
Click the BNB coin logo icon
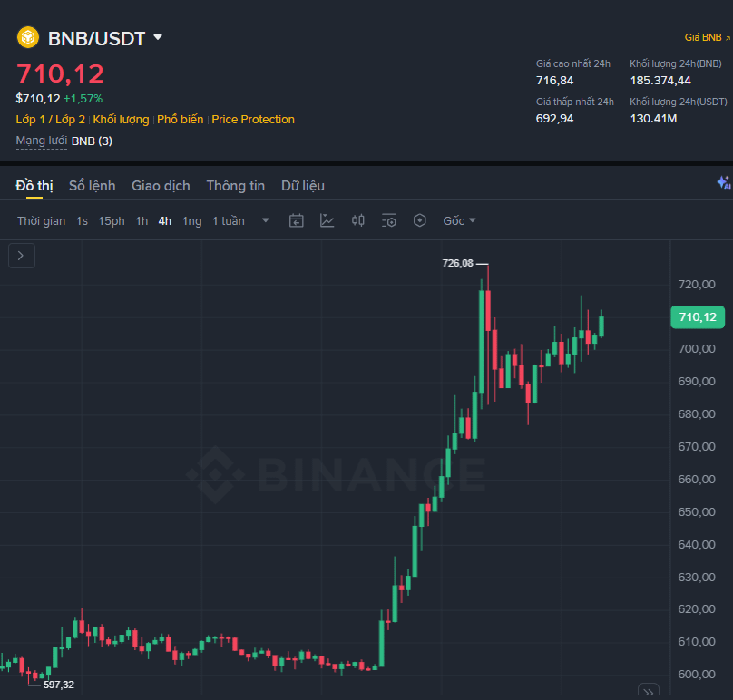(27, 37)
